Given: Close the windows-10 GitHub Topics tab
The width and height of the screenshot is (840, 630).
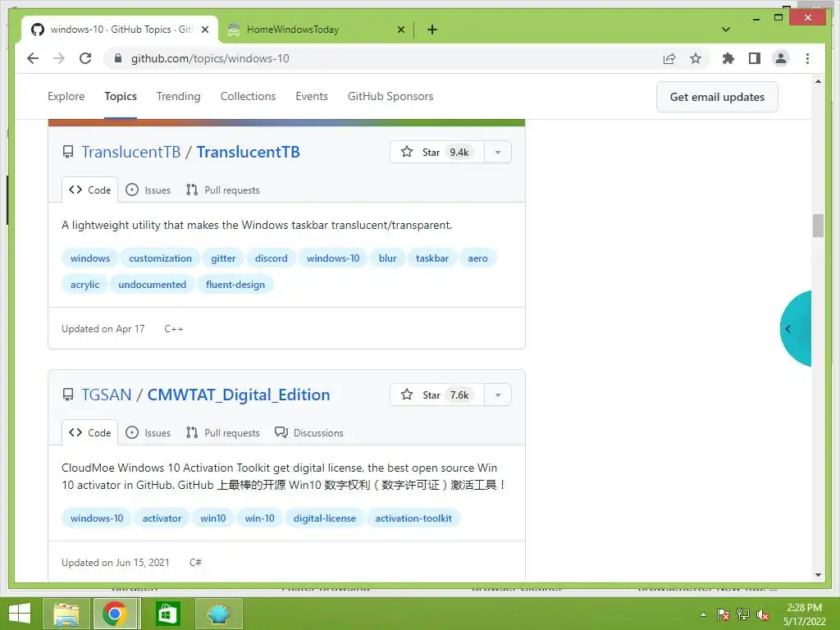Looking at the screenshot, I should coord(204,30).
